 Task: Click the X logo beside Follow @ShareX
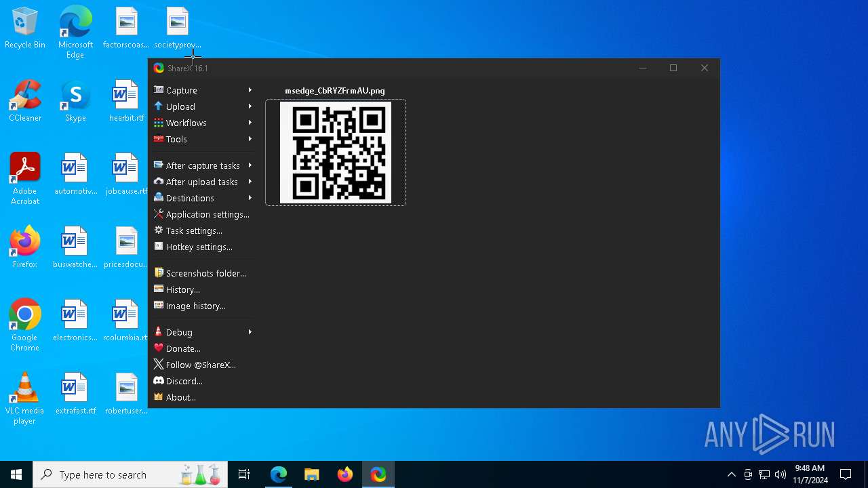pyautogui.click(x=159, y=364)
